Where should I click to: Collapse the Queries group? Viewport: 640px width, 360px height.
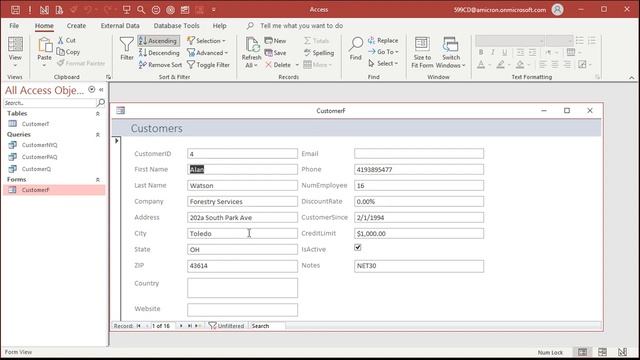tap(98, 135)
